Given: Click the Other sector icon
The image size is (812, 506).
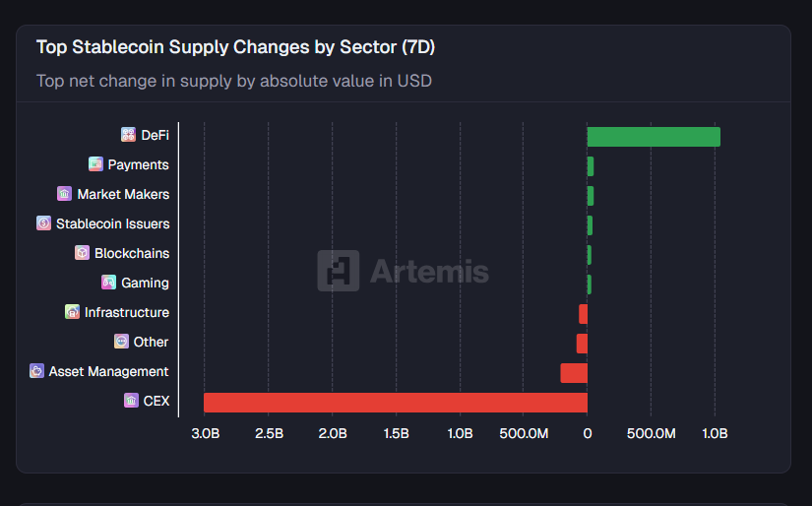Looking at the screenshot, I should coord(121,342).
